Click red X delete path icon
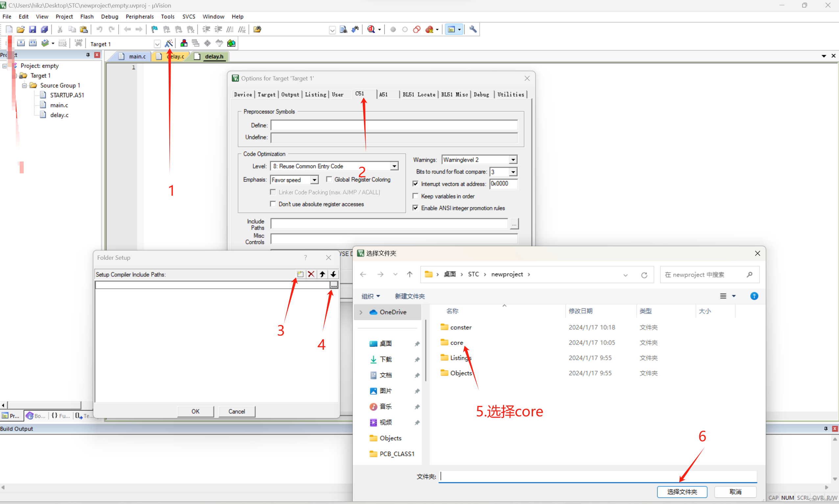The width and height of the screenshot is (839, 504). pos(311,274)
